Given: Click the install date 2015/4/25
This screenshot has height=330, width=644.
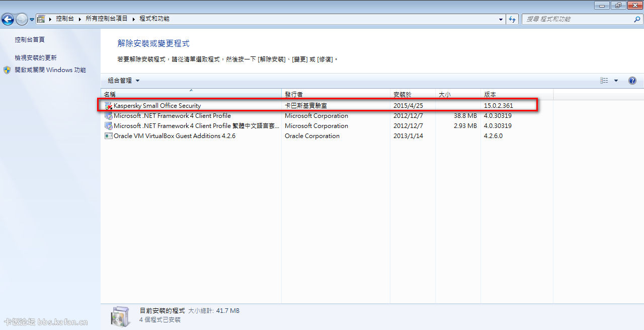Looking at the screenshot, I should tap(409, 106).
